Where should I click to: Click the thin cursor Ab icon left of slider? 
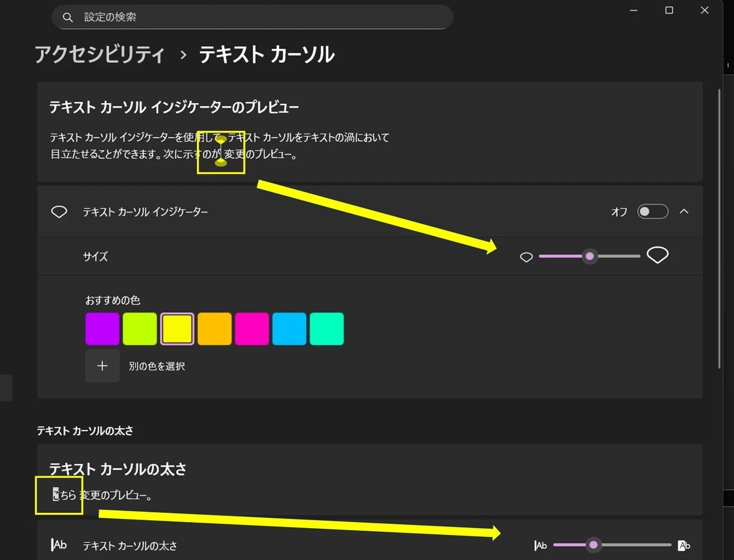541,545
